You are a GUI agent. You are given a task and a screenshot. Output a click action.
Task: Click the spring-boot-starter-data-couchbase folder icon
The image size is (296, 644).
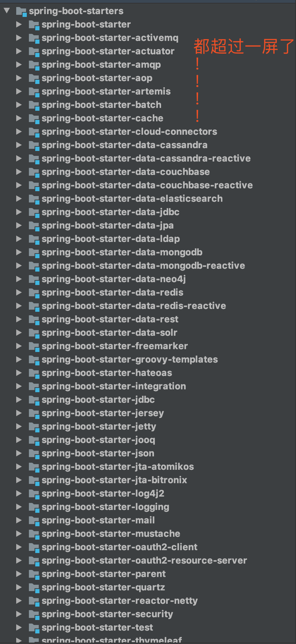(34, 172)
